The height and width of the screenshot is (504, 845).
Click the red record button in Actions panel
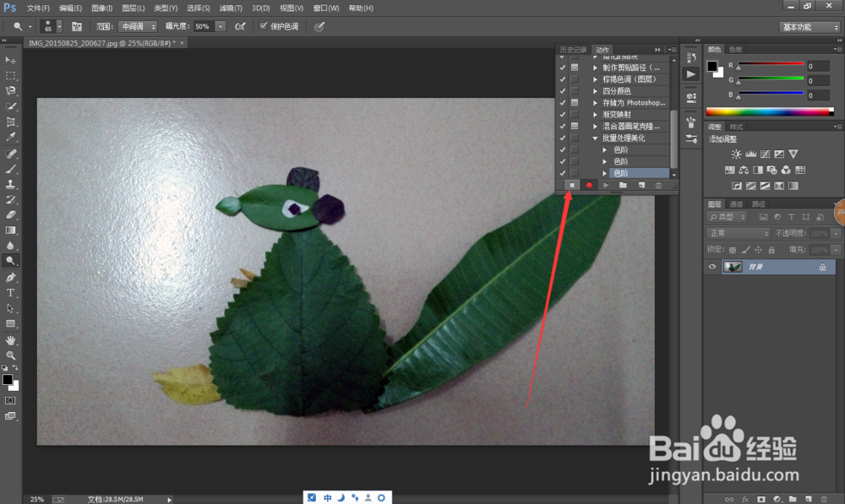click(x=589, y=185)
